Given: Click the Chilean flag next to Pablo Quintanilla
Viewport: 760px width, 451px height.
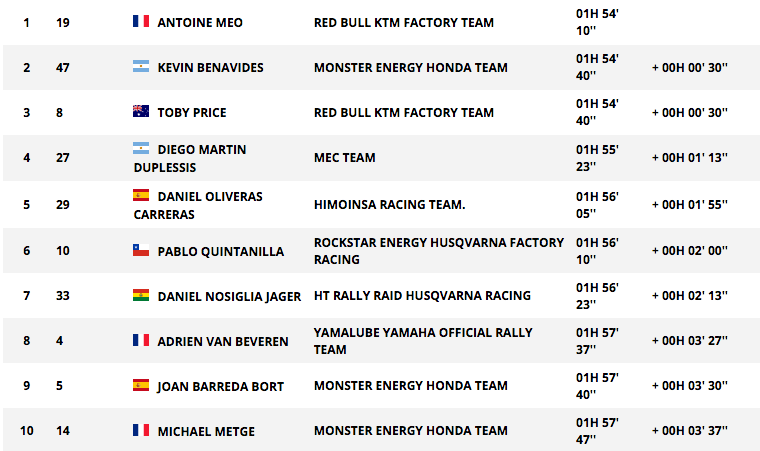Looking at the screenshot, I should [141, 250].
